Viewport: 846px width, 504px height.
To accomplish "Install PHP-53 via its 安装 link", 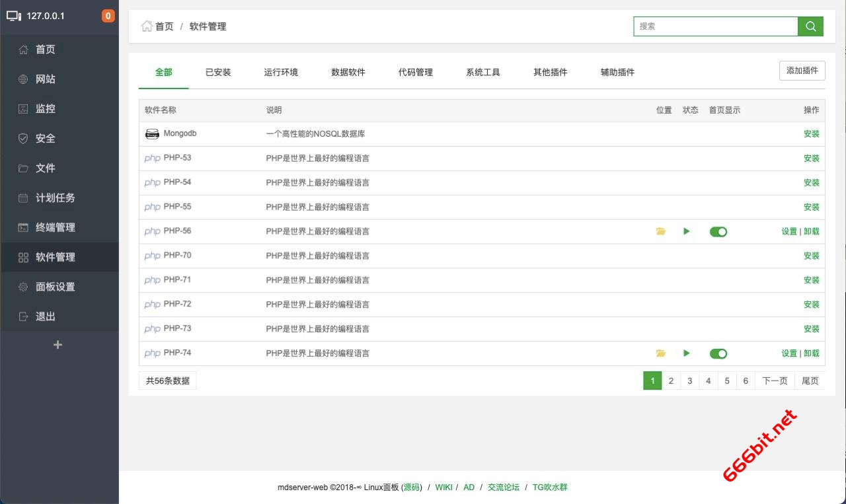I will 811,158.
